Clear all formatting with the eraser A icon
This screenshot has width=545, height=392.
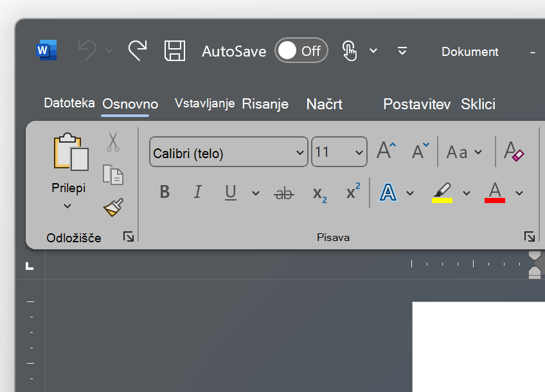[514, 151]
